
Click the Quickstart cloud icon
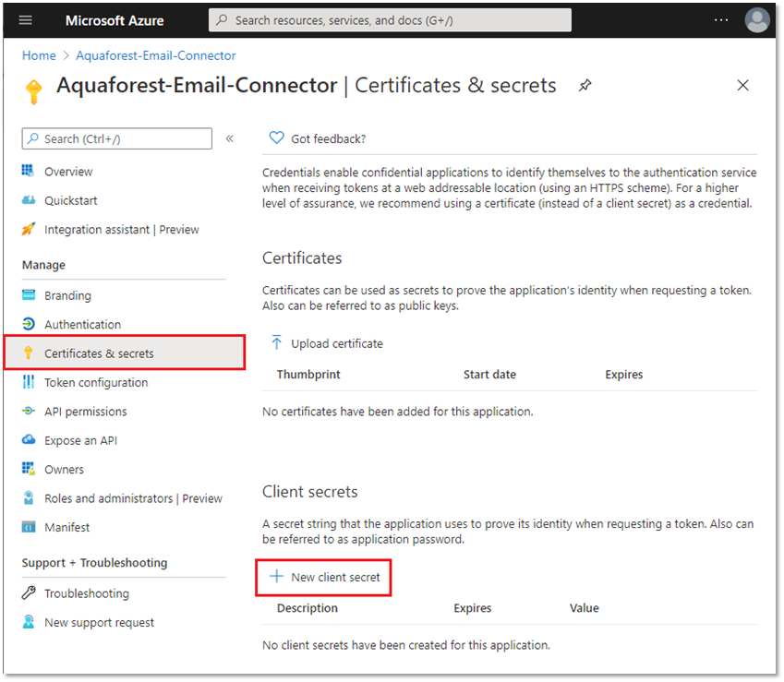[29, 200]
